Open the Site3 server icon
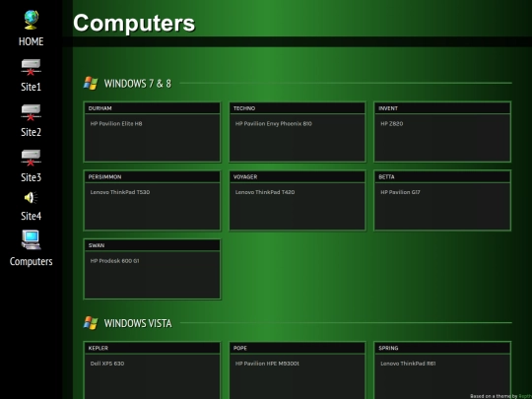This screenshot has width=532, height=399. tap(31, 158)
